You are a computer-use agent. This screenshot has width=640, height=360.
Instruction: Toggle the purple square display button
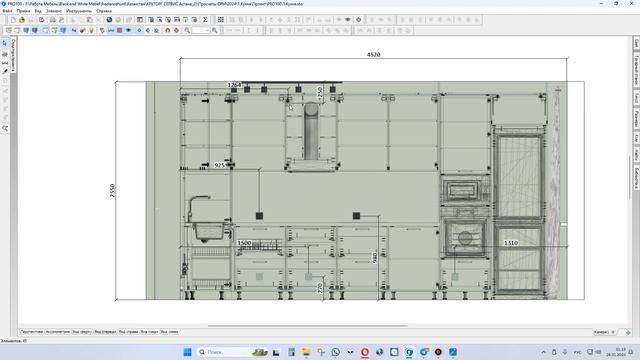click(119, 30)
